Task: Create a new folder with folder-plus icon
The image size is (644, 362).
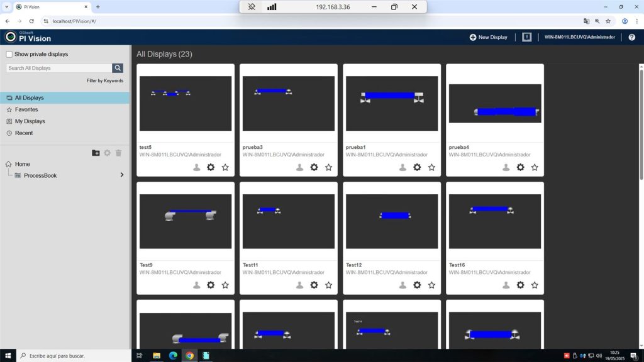Action: (x=96, y=153)
